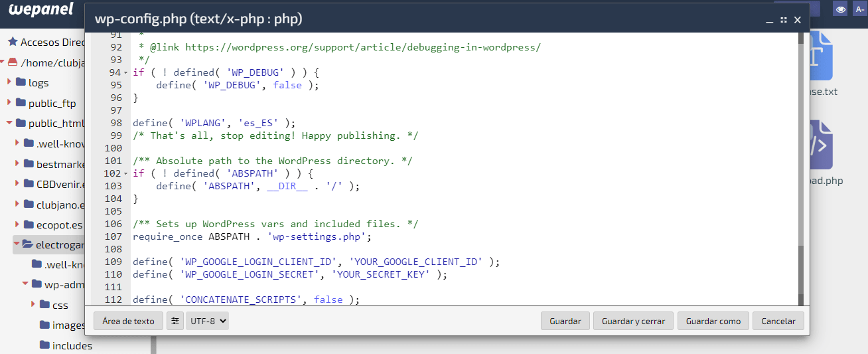The height and width of the screenshot is (354, 868).
Task: Click the public_html folder icon
Action: pyautogui.click(x=21, y=124)
